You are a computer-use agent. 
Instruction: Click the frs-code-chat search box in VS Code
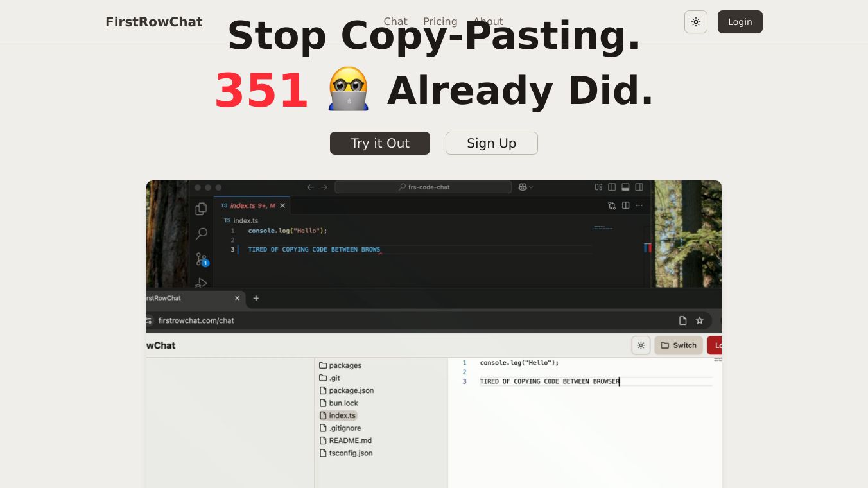(423, 187)
